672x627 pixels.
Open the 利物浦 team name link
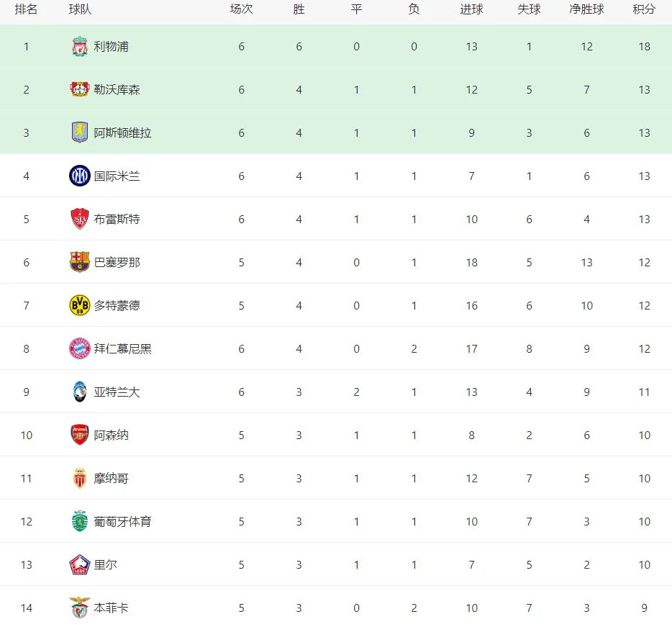pos(111,46)
